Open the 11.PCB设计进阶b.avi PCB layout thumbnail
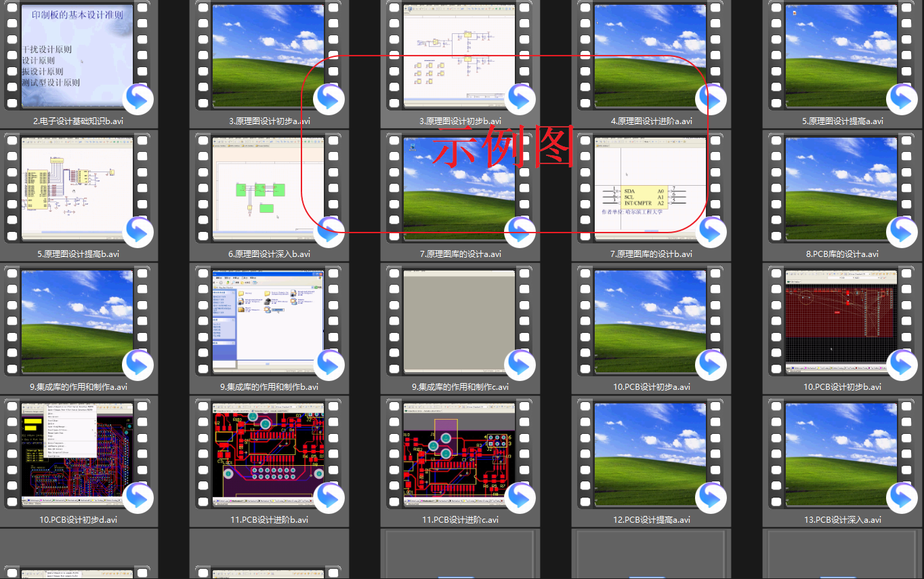This screenshot has width=924, height=579. point(268,454)
